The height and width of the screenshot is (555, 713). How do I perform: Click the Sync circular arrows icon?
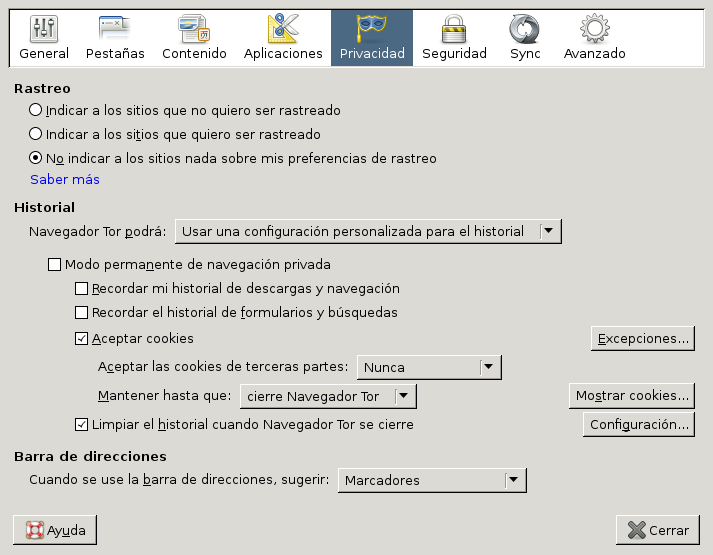[x=524, y=29]
